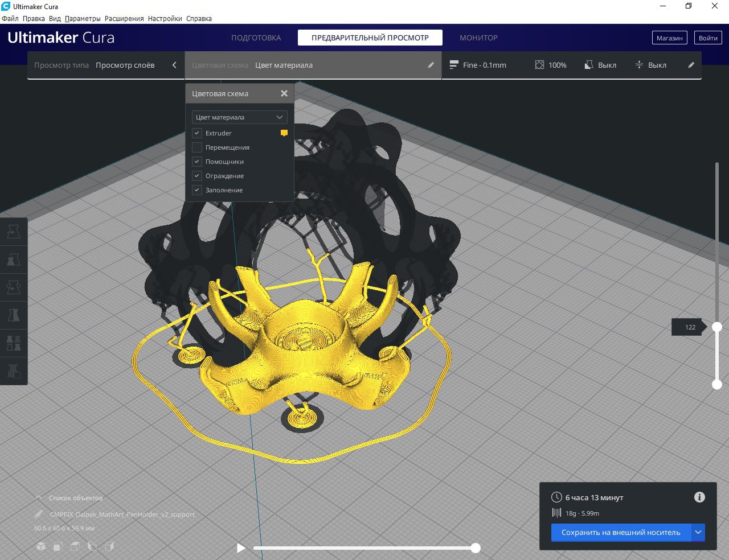The height and width of the screenshot is (560, 729).
Task: Switch to the right side view cube icon
Action: click(109, 546)
